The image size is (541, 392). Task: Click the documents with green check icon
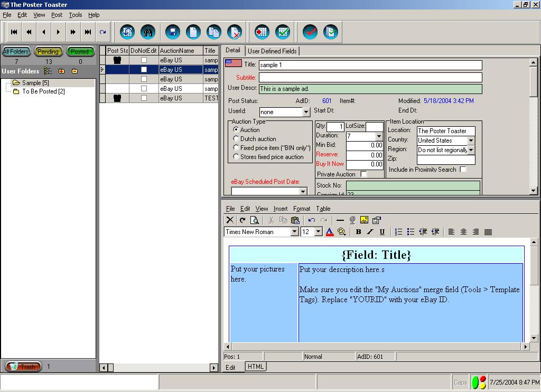pos(331,32)
